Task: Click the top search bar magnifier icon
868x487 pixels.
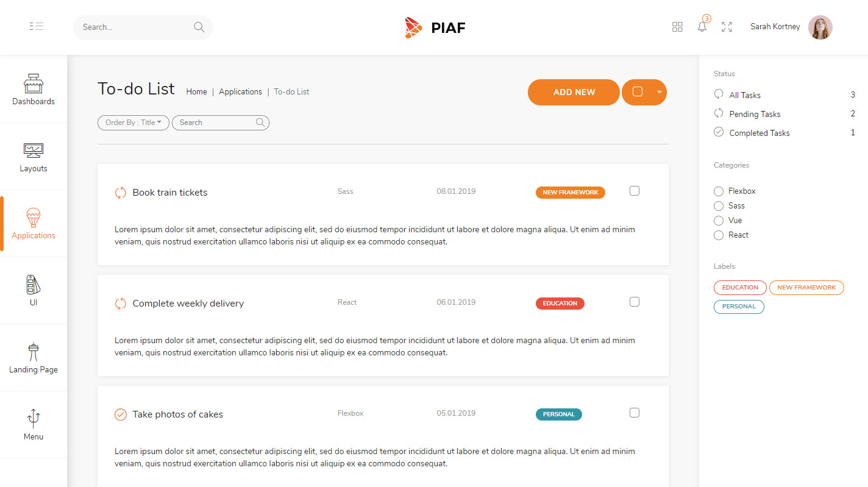Action: (x=199, y=27)
